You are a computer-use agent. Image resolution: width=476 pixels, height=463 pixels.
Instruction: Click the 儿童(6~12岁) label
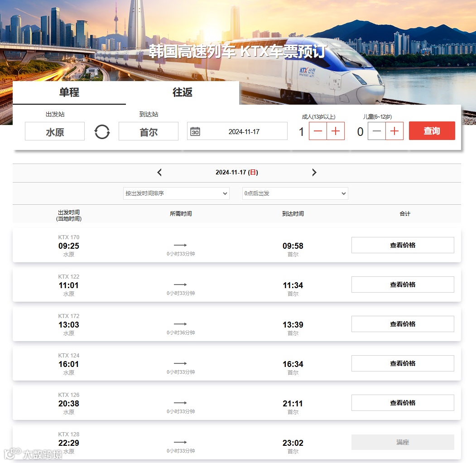tap(377, 117)
